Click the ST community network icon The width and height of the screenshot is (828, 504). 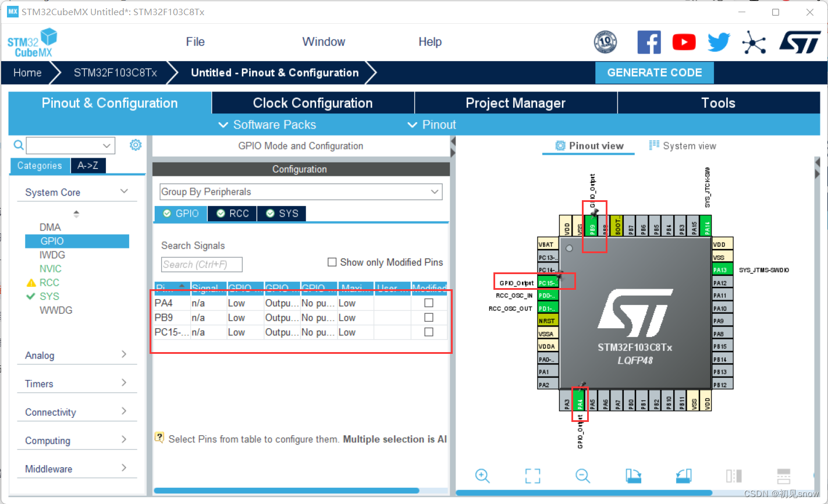point(754,42)
